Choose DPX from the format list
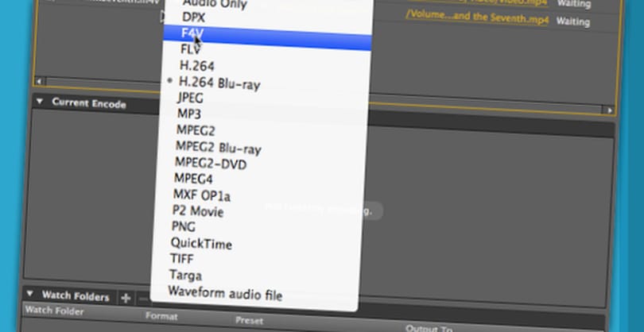This screenshot has height=332, width=644. click(x=193, y=17)
